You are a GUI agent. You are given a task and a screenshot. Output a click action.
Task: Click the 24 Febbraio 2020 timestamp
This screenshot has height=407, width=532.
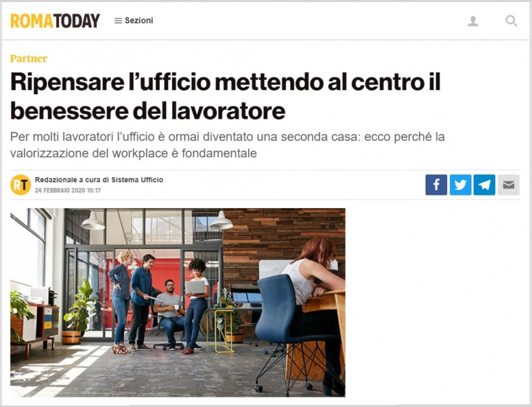click(x=68, y=190)
